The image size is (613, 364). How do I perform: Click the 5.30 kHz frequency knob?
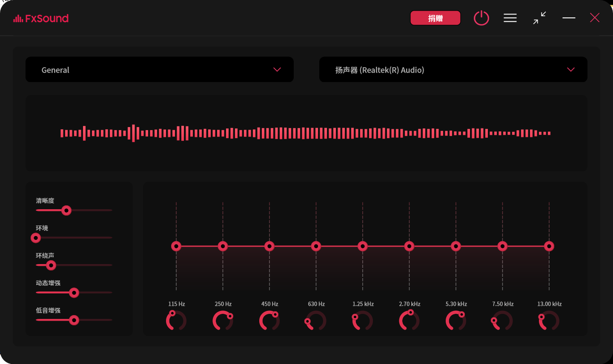(x=456, y=321)
